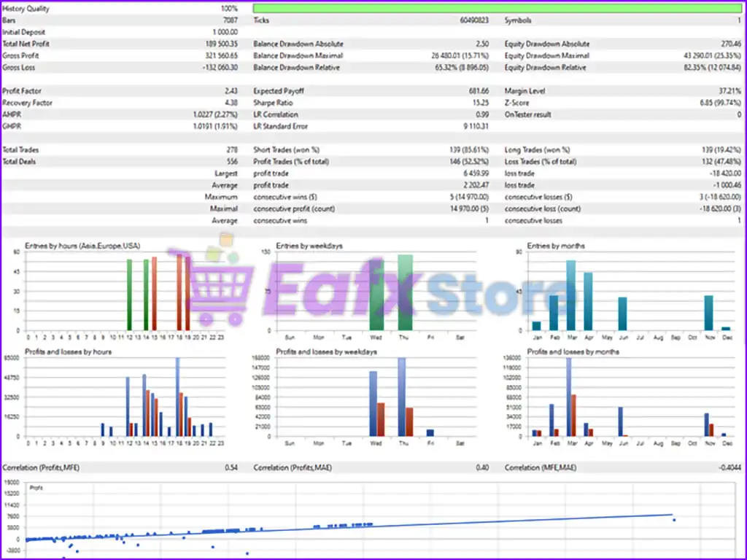Click the Profit Factor value '2.43'
The height and width of the screenshot is (560, 747).
(x=231, y=91)
